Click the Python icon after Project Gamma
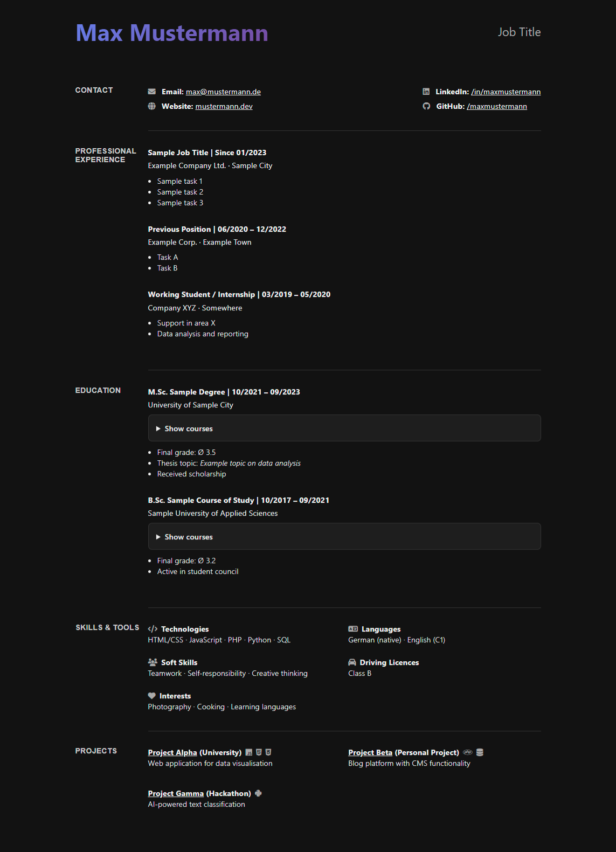 [258, 793]
